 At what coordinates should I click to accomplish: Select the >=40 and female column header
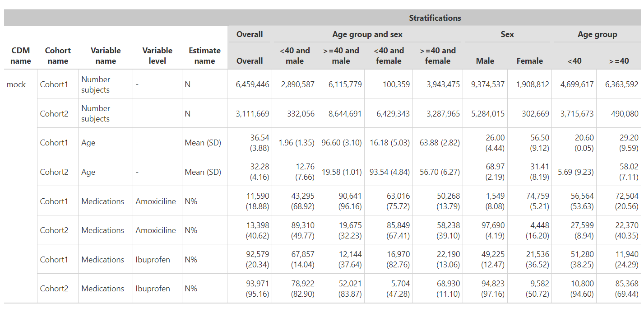tap(437, 56)
